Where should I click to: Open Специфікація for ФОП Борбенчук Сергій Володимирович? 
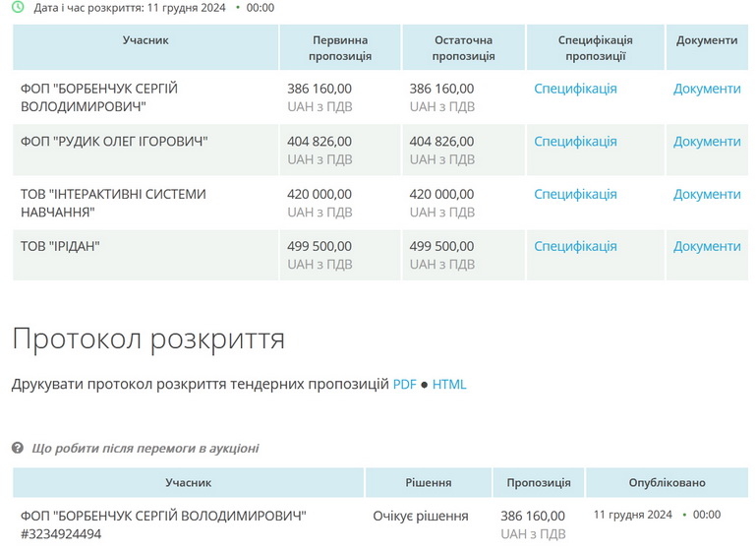pos(575,89)
